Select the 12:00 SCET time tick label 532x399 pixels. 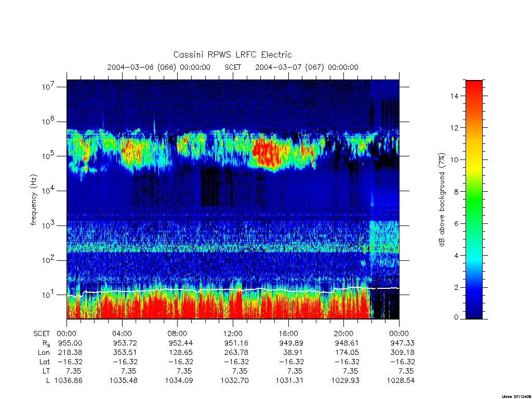(x=233, y=334)
